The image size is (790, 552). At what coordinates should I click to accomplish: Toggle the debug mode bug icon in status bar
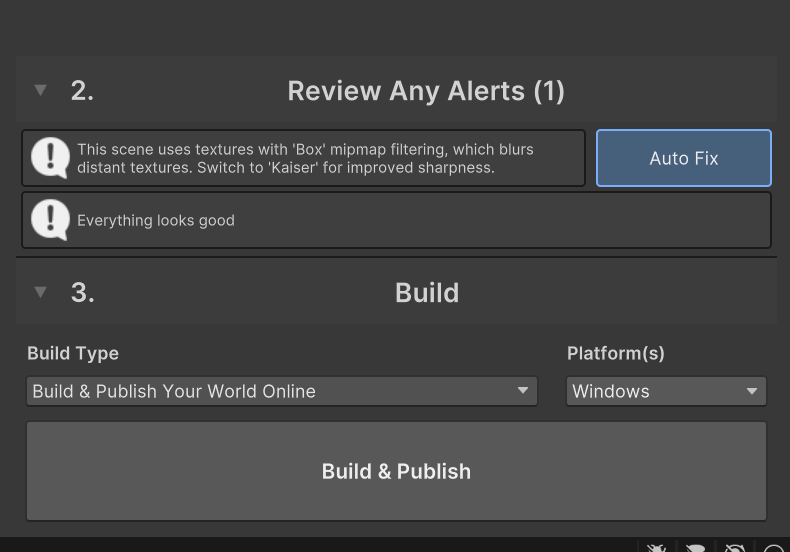click(656, 547)
